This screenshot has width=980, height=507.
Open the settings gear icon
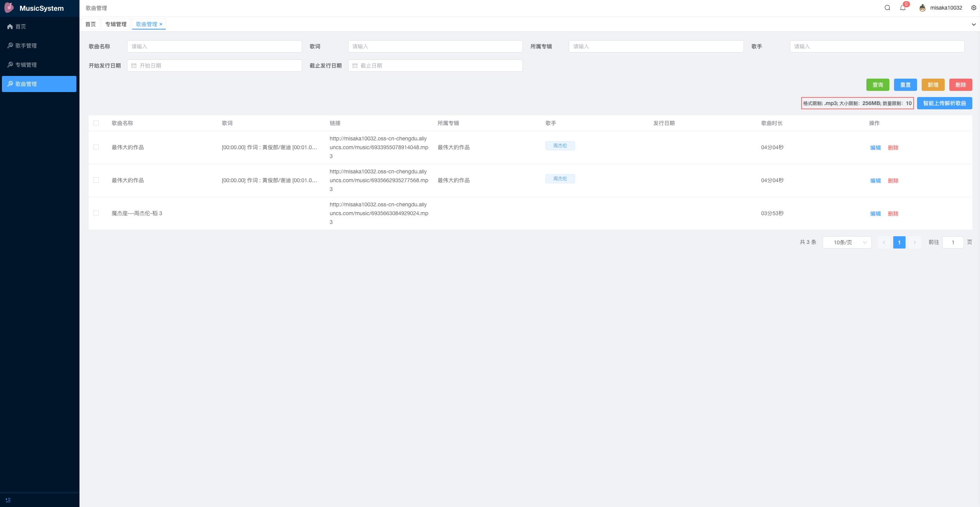coord(973,7)
